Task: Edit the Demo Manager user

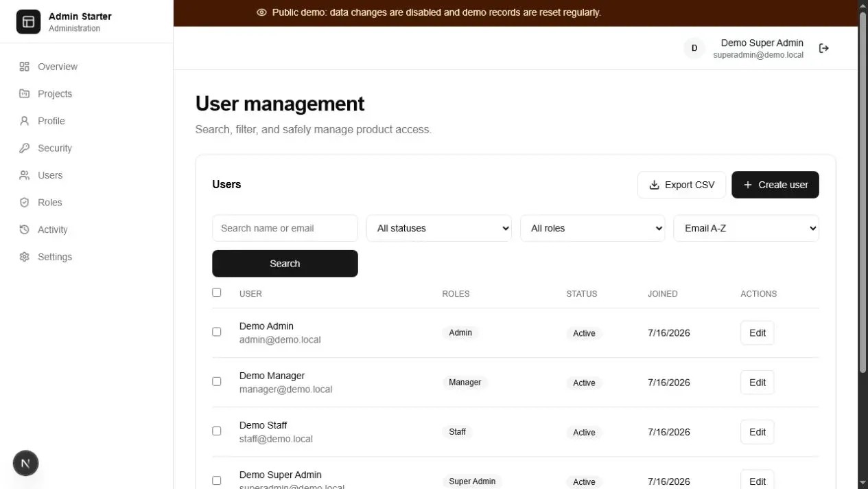Action: coord(758,383)
